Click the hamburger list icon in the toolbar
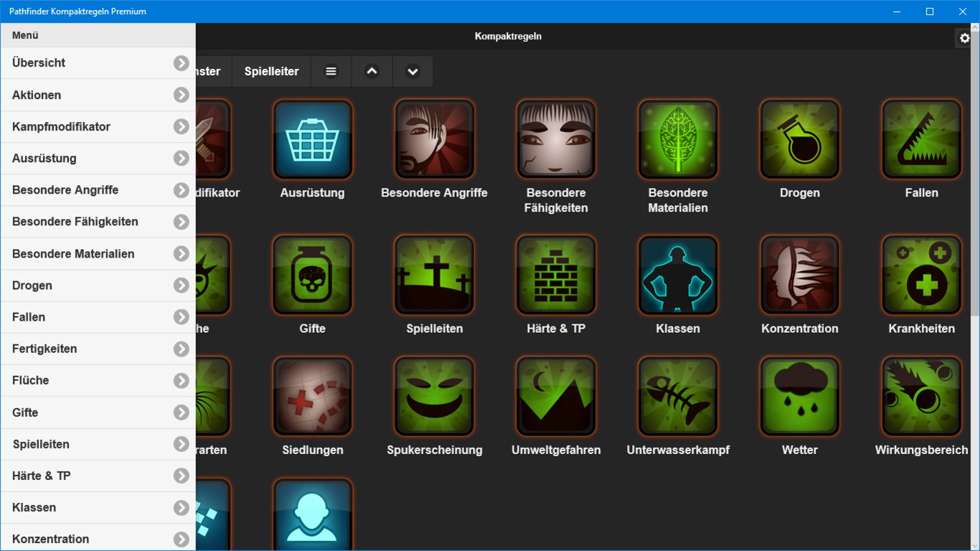 [331, 72]
